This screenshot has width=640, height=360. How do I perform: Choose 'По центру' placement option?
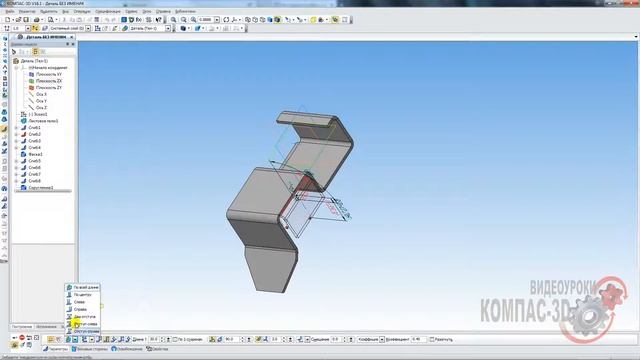coord(82,295)
